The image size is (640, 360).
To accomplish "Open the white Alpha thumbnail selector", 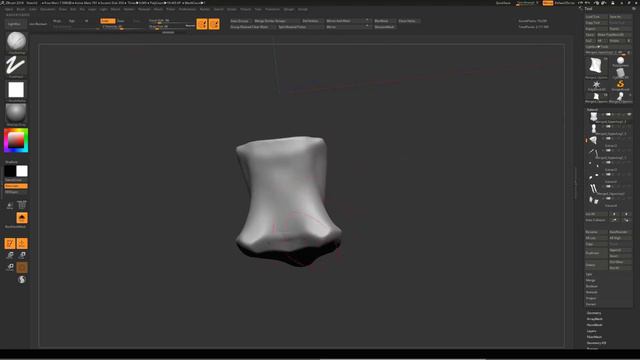I will (x=16, y=90).
